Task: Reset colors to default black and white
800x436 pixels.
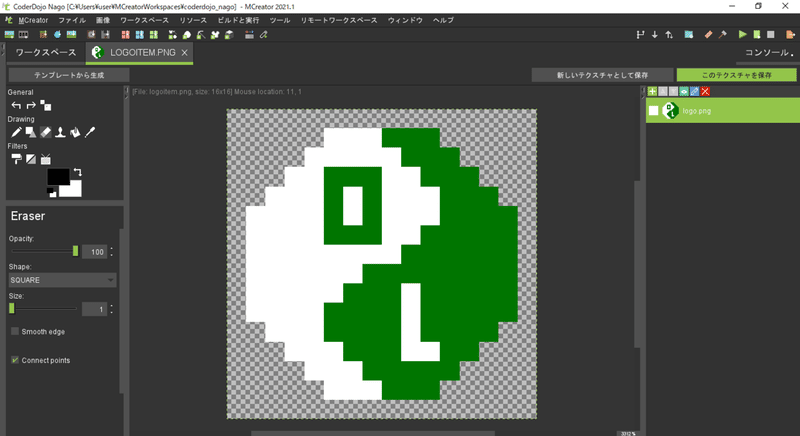Action: tap(52, 192)
